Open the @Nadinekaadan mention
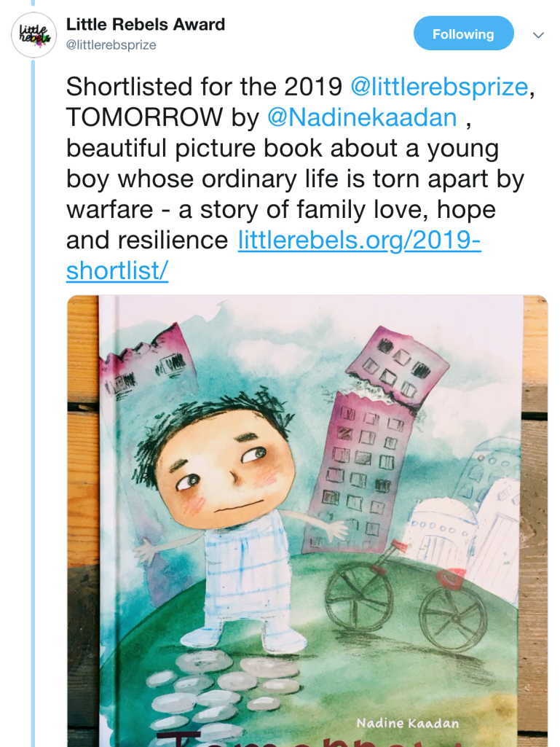The width and height of the screenshot is (560, 747). point(363,117)
